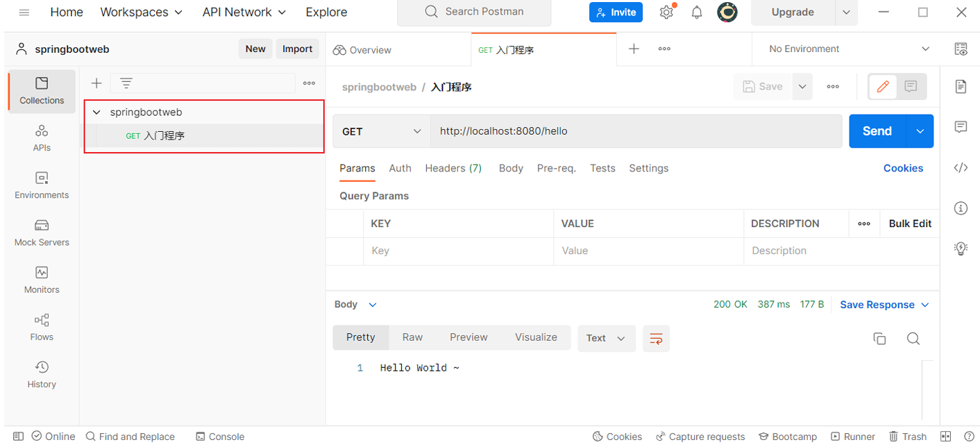Screen dimensions: 980x447
Task: Open Send options dropdown arrow
Action: tap(920, 131)
